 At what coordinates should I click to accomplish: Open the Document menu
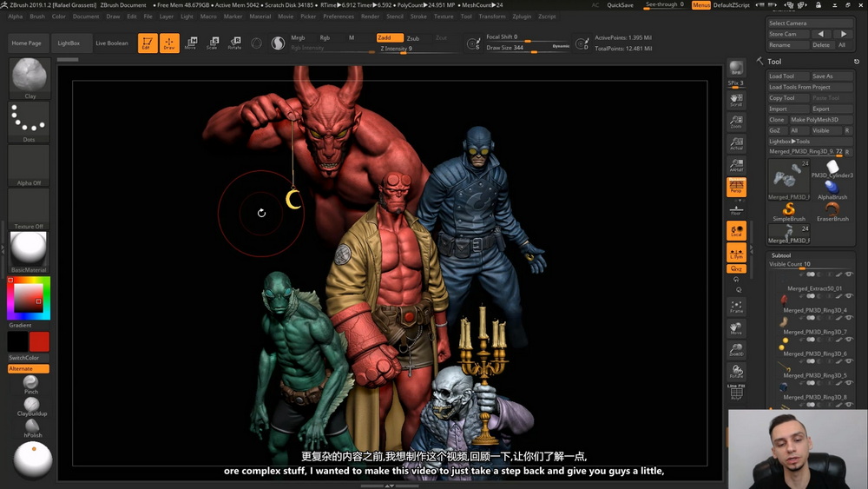(x=86, y=17)
